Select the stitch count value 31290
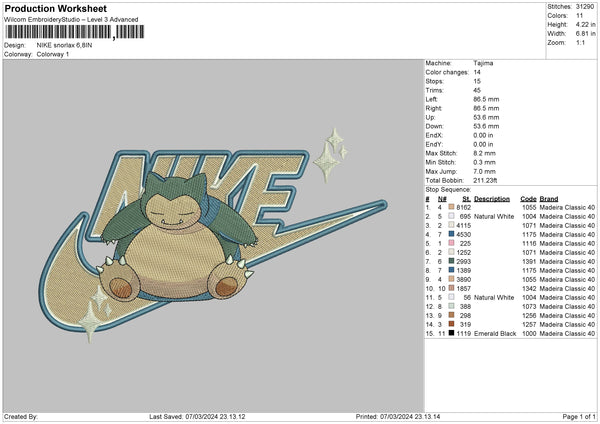This screenshot has height=424, width=600. (585, 7)
